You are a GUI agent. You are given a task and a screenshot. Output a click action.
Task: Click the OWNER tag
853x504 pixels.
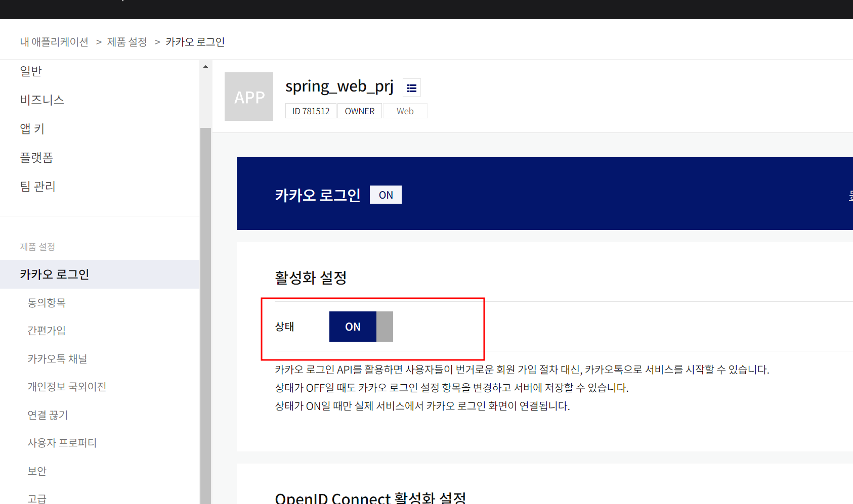point(360,111)
